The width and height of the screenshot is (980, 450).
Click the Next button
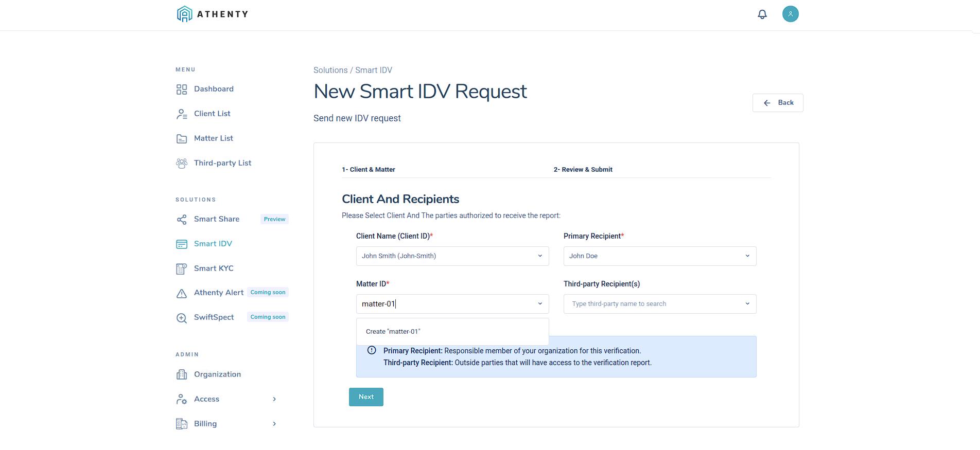[366, 397]
